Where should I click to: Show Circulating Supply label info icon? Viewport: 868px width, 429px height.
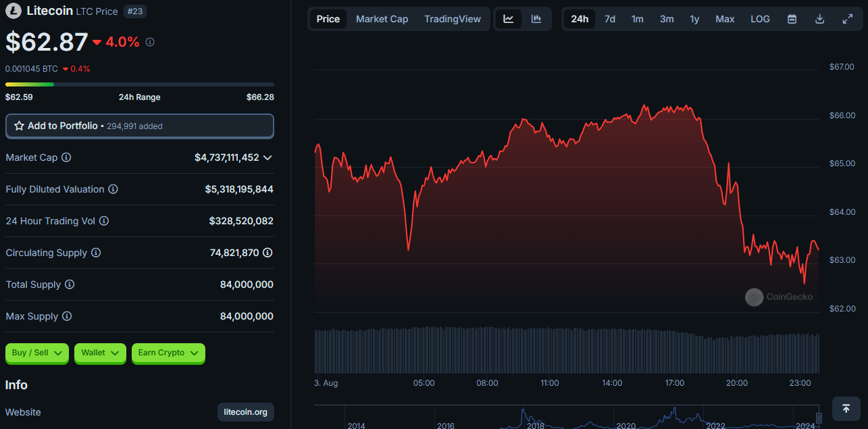click(96, 253)
